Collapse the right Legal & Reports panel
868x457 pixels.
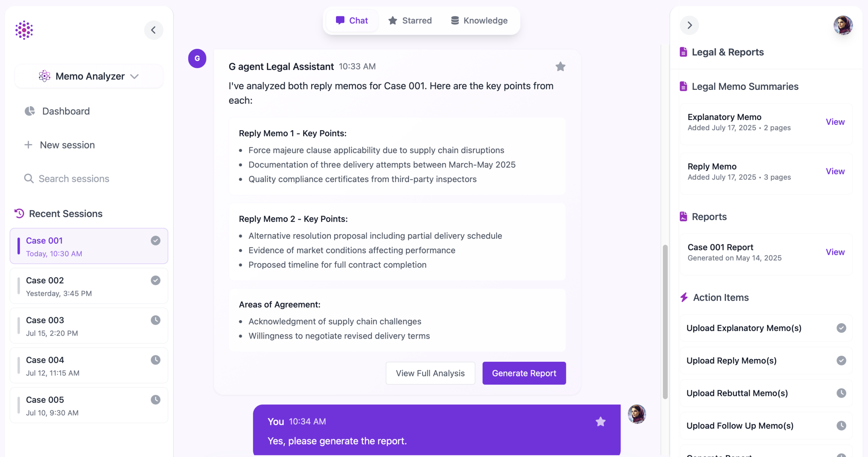click(689, 25)
